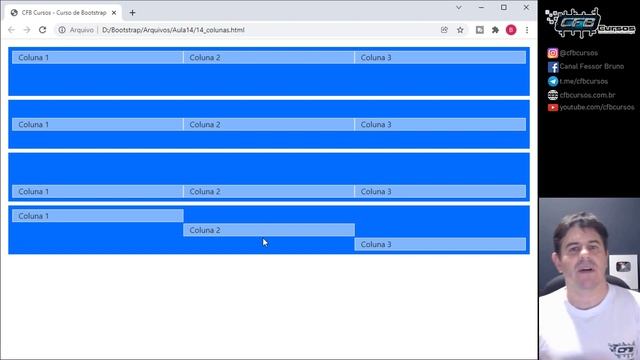Open the Chrome three-dot menu
The width and height of the screenshot is (640, 360).
527,30
